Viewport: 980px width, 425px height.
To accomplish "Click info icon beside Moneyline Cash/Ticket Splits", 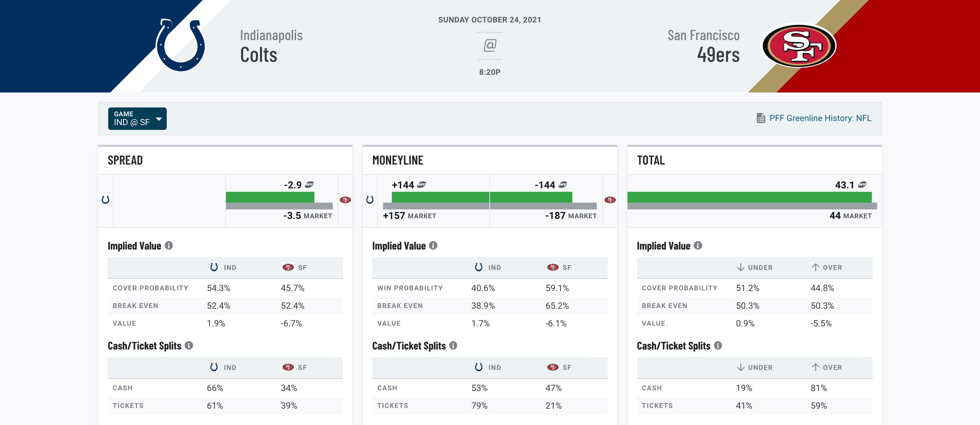I will point(453,345).
